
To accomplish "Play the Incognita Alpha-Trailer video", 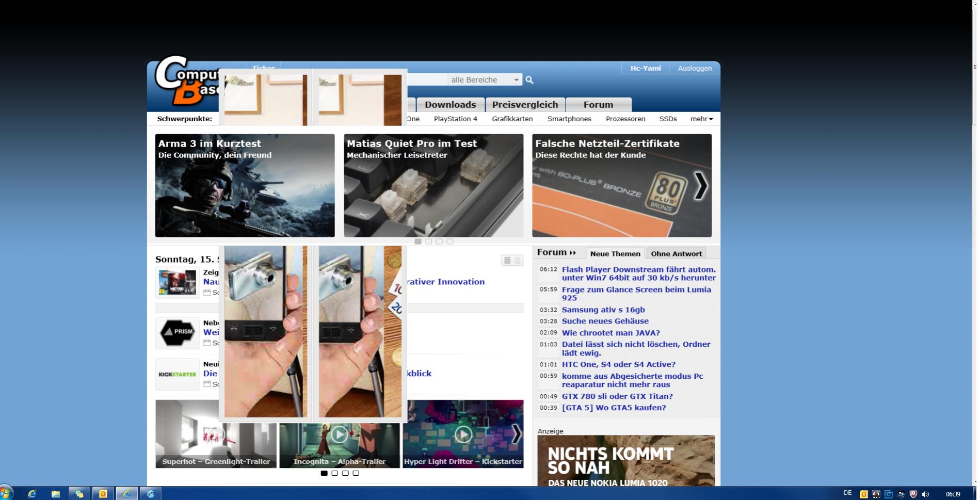I will click(339, 434).
